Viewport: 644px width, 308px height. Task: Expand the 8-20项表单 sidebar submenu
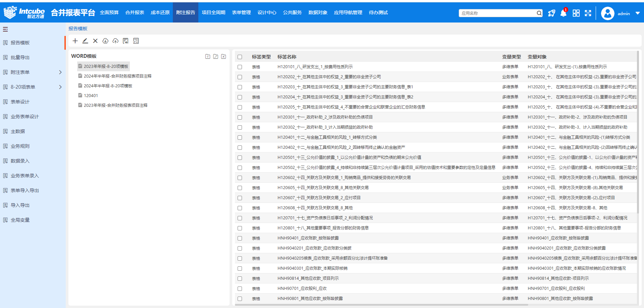point(60,87)
